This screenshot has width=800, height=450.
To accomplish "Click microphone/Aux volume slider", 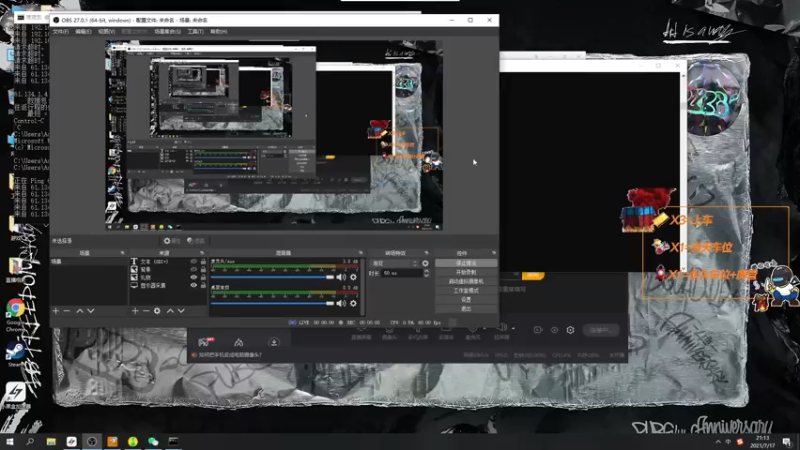I will coord(272,277).
